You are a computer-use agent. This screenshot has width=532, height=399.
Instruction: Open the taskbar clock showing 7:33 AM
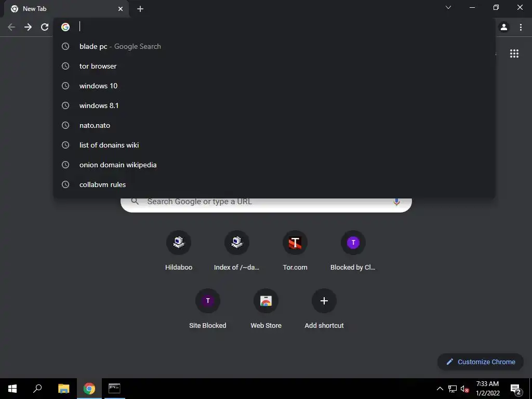(487, 389)
